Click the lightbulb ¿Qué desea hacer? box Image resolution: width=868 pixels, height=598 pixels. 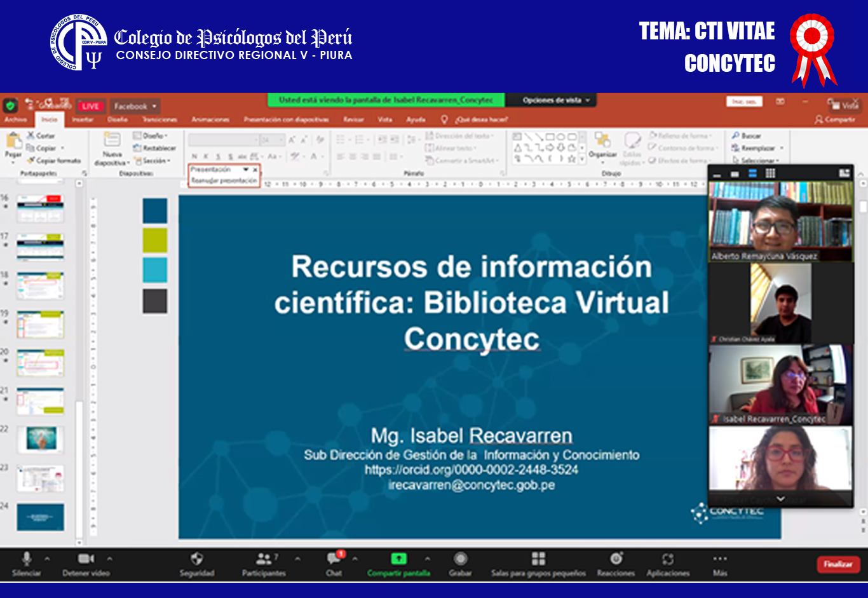point(475,119)
